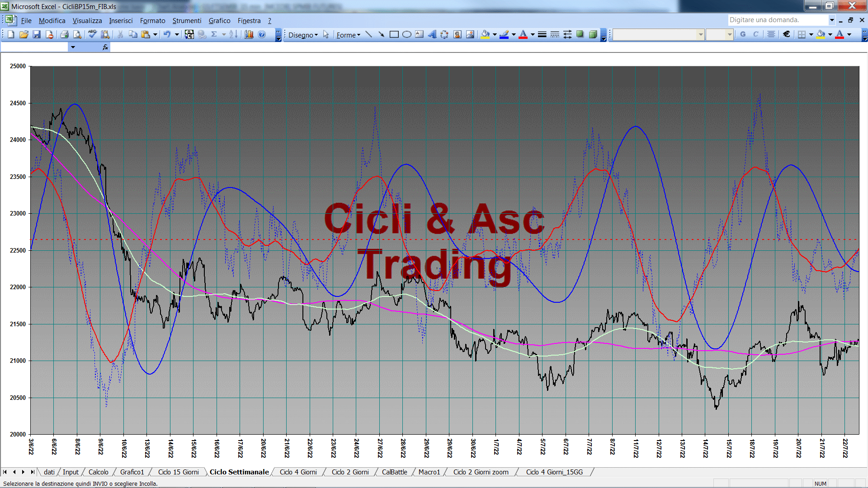Switch to the Calcolo sheet tab
The width and height of the screenshot is (868, 488).
98,472
